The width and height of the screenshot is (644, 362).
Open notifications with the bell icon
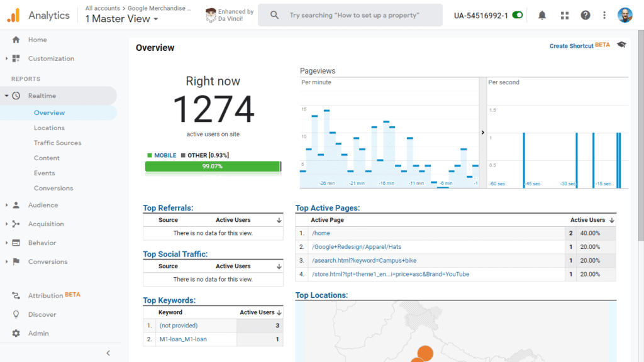coord(541,14)
